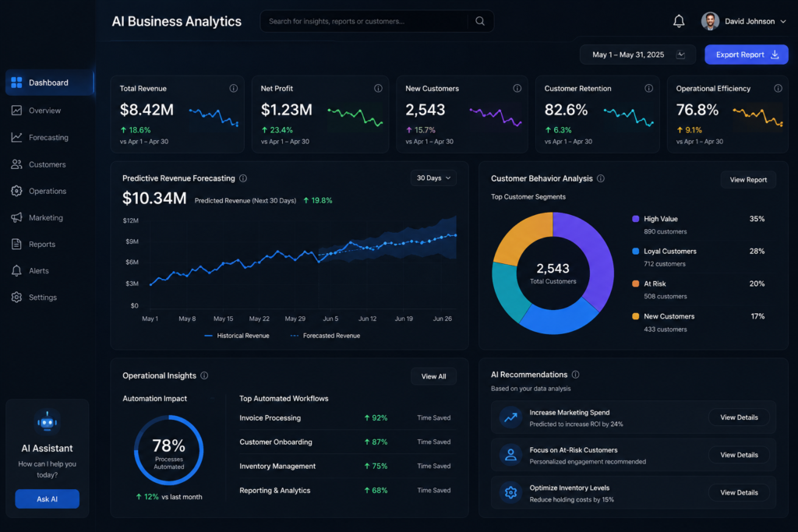Click the AI Assistant robot icon
The image size is (798, 532).
coord(48,421)
